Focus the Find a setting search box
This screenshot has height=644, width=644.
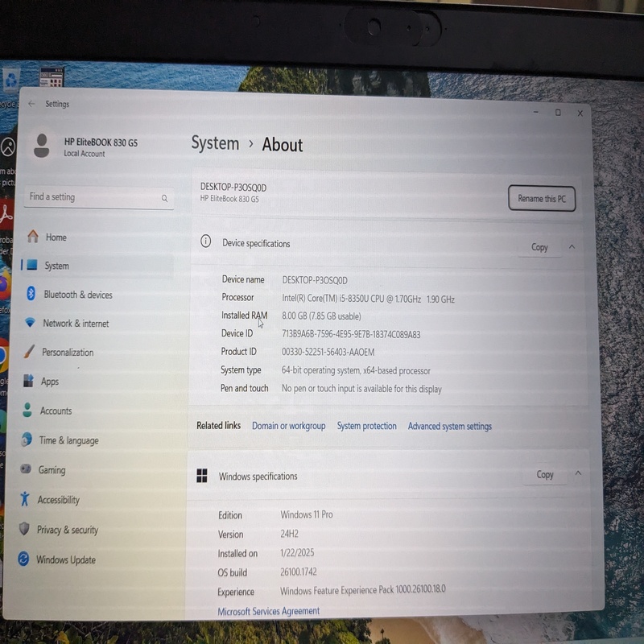tap(98, 197)
